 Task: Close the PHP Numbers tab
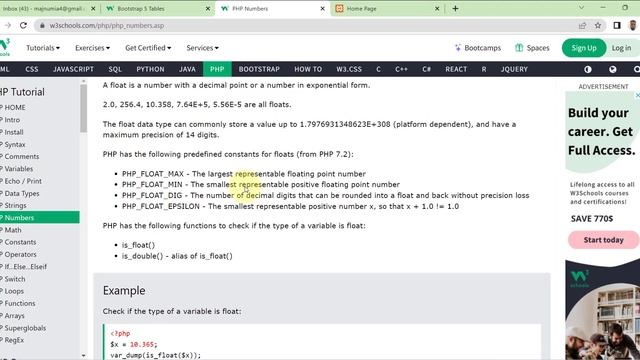[x=322, y=9]
